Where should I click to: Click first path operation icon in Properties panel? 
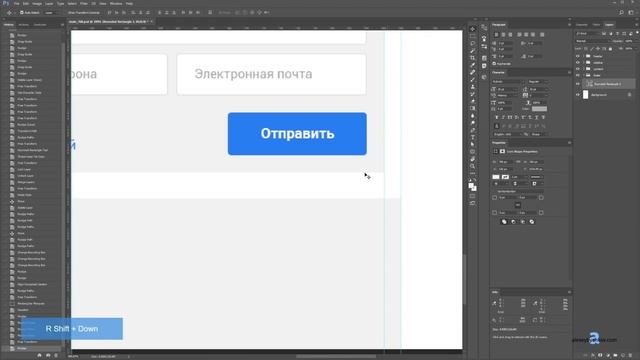(504, 222)
